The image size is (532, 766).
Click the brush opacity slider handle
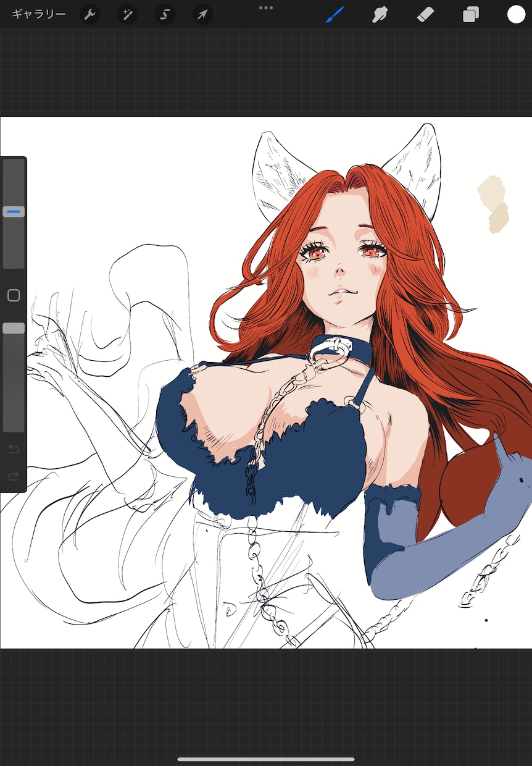(x=14, y=328)
